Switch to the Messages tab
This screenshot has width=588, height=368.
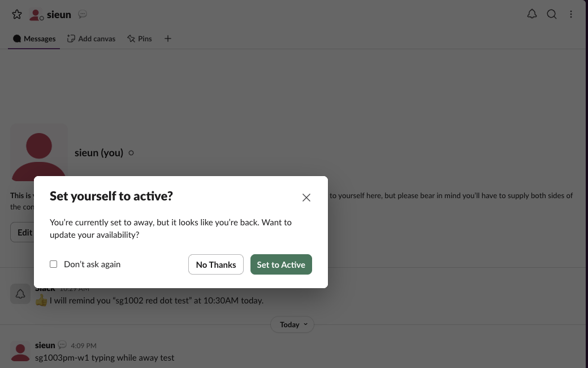(x=34, y=38)
